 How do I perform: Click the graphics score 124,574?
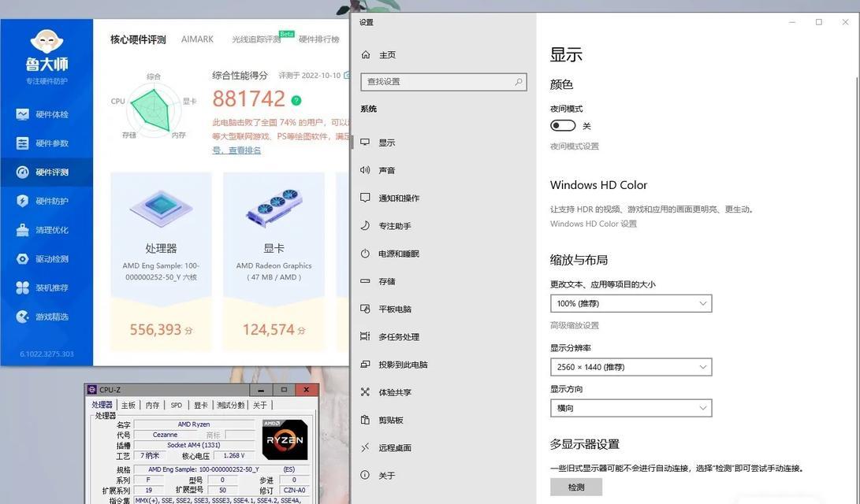(x=269, y=329)
